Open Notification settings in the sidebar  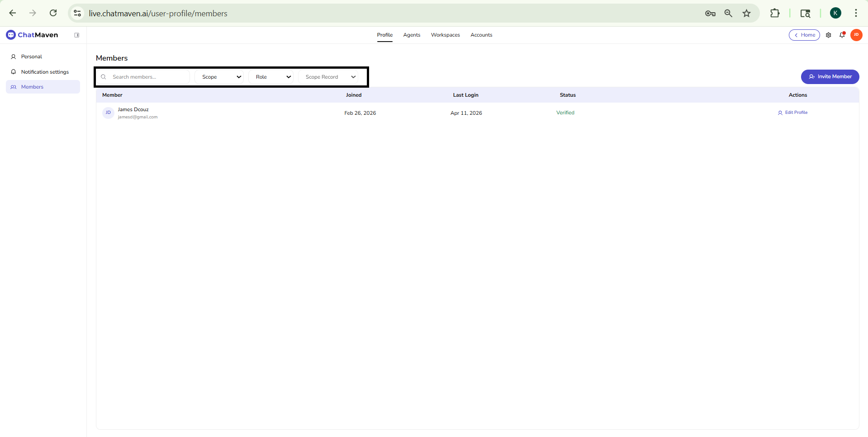click(x=45, y=72)
